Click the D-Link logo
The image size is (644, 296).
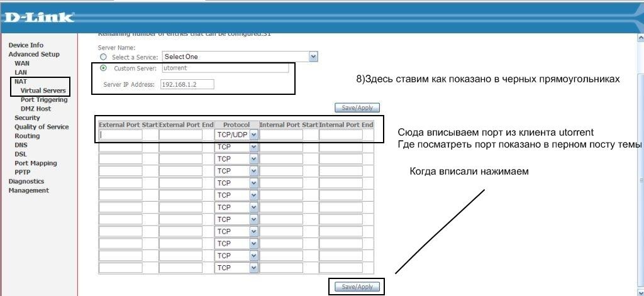[38, 17]
